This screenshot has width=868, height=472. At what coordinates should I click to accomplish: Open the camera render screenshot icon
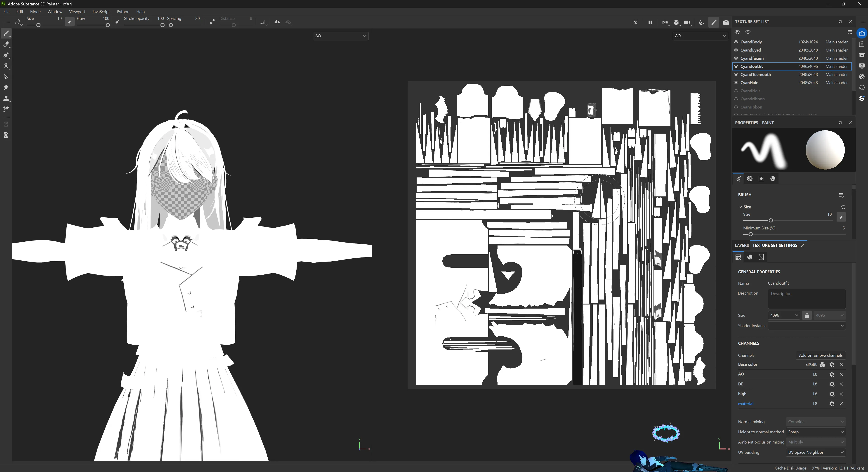(726, 22)
